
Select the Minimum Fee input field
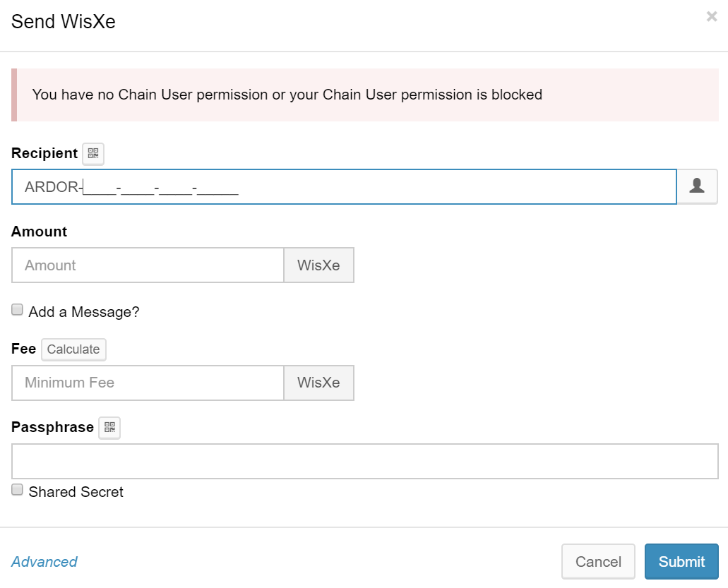pos(148,383)
